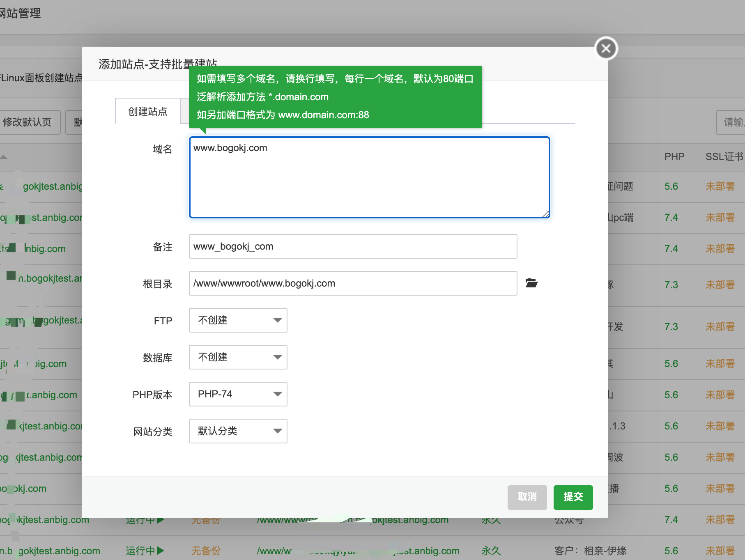Click the 无备份 link in the bottom row
Screen dimensions: 745x560
coord(206,551)
